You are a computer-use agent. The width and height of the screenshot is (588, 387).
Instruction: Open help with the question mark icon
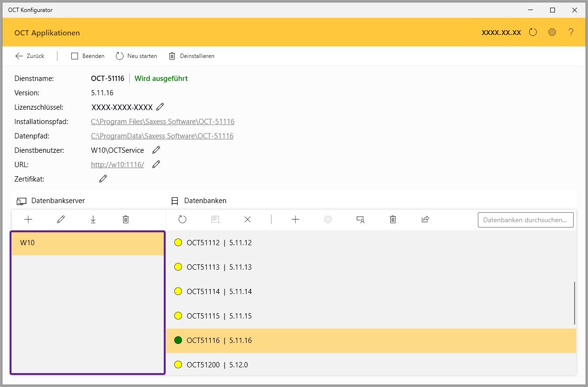coord(571,33)
